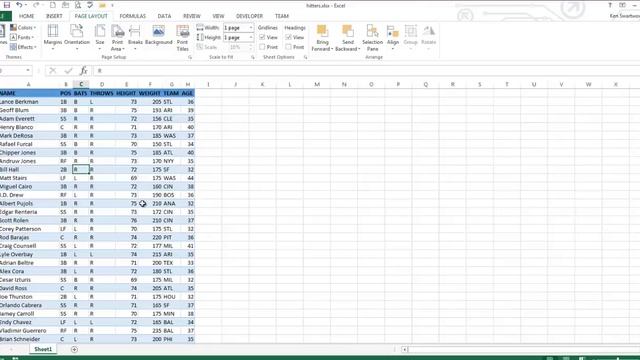Click the Matt Stairs name cell

tap(29, 178)
